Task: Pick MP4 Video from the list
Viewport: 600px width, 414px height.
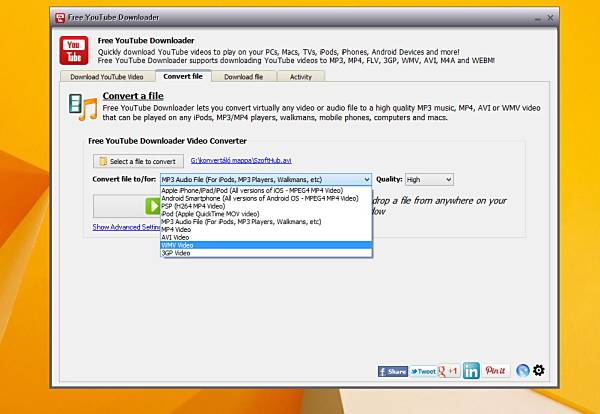Action: click(266, 229)
